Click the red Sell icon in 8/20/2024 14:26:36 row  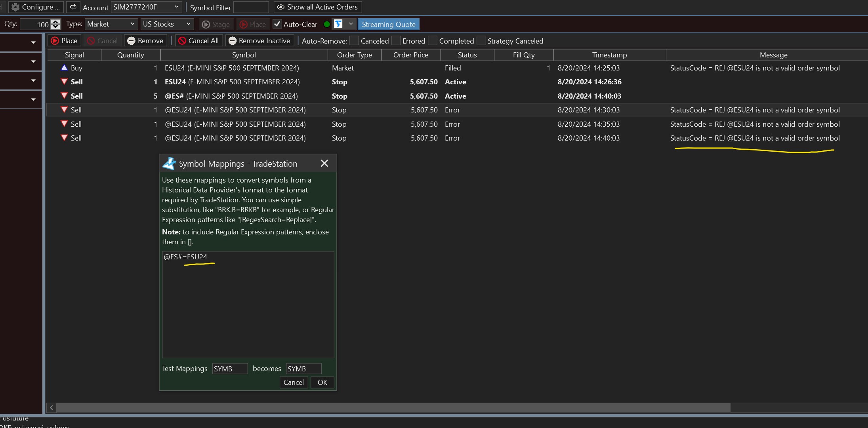tap(64, 82)
